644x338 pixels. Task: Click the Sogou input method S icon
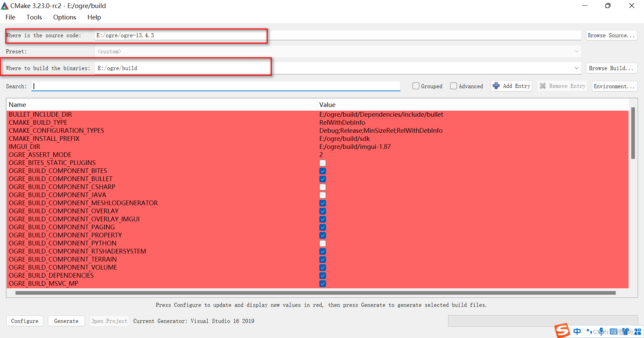click(562, 330)
